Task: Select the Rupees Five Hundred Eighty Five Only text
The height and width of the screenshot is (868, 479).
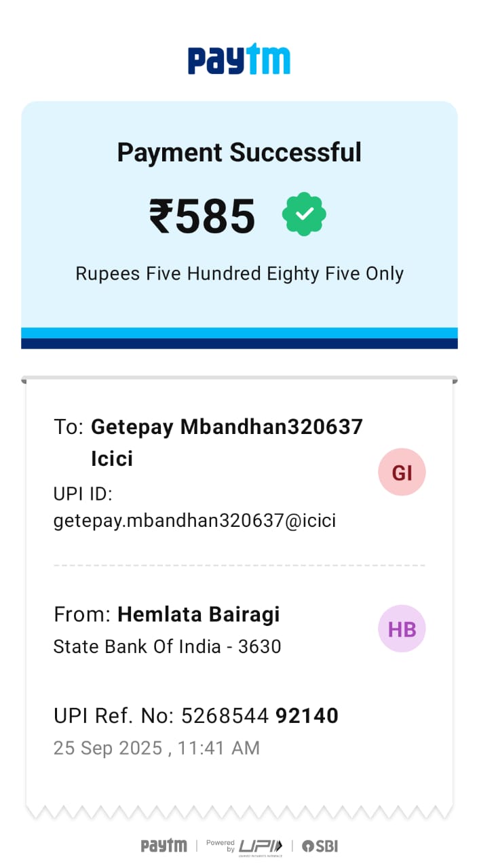Action: coord(239,274)
